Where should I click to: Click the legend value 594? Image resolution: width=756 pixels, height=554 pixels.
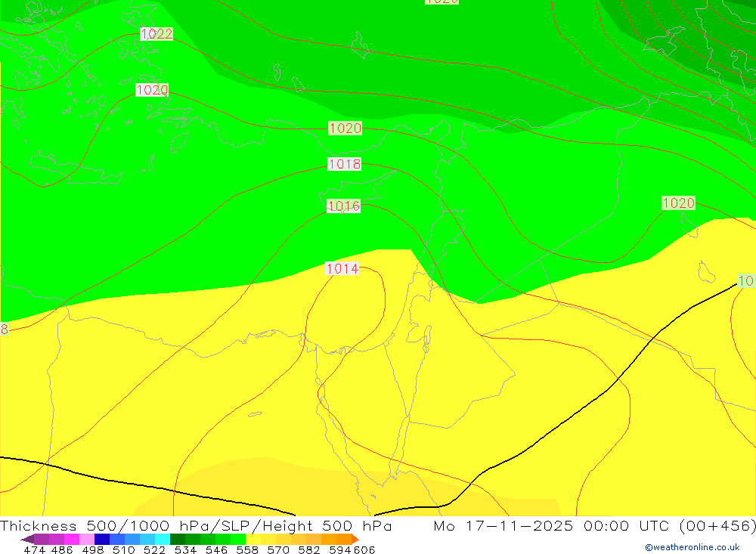[x=340, y=550]
